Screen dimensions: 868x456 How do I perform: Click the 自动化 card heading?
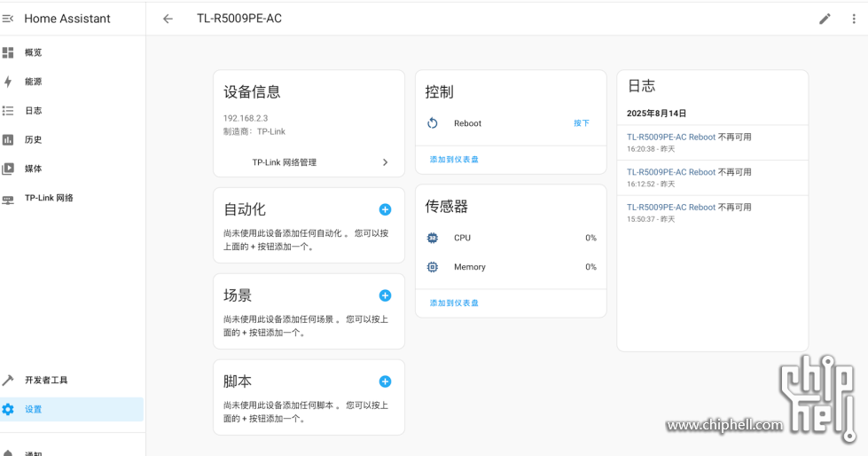click(244, 209)
